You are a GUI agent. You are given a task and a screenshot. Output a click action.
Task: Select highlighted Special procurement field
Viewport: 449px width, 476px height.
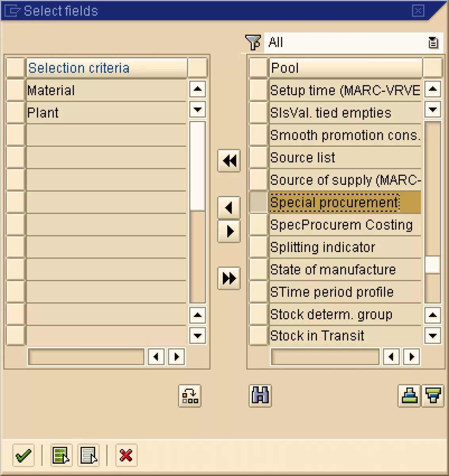345,202
